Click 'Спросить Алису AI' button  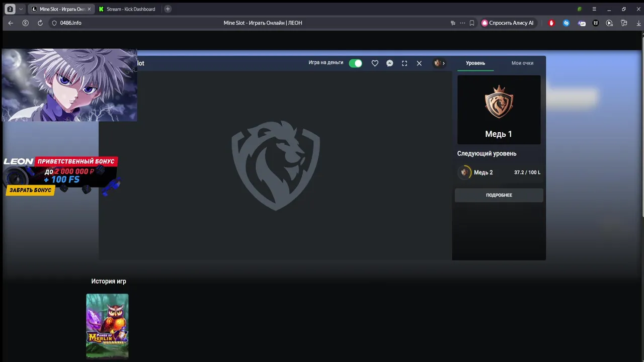click(x=508, y=23)
